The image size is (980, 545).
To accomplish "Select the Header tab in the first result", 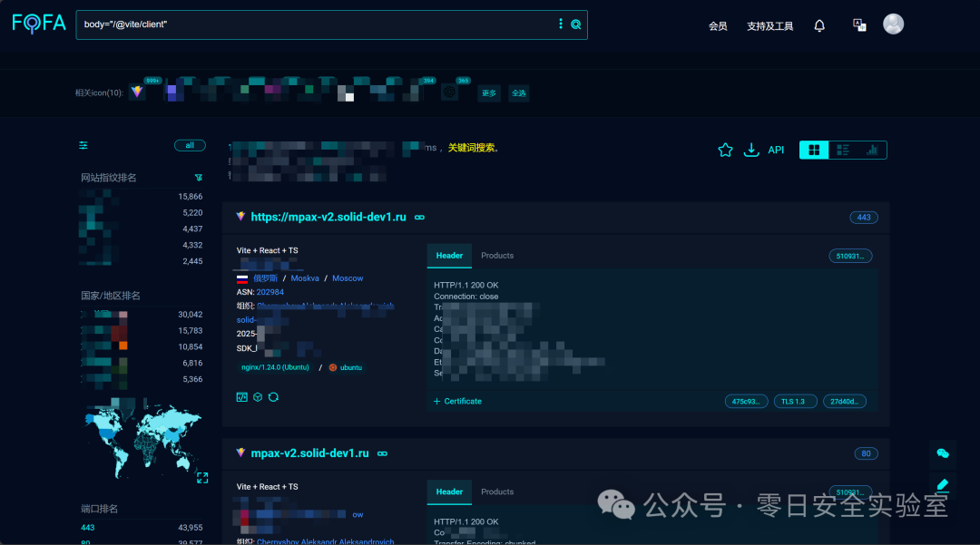I will [x=449, y=256].
